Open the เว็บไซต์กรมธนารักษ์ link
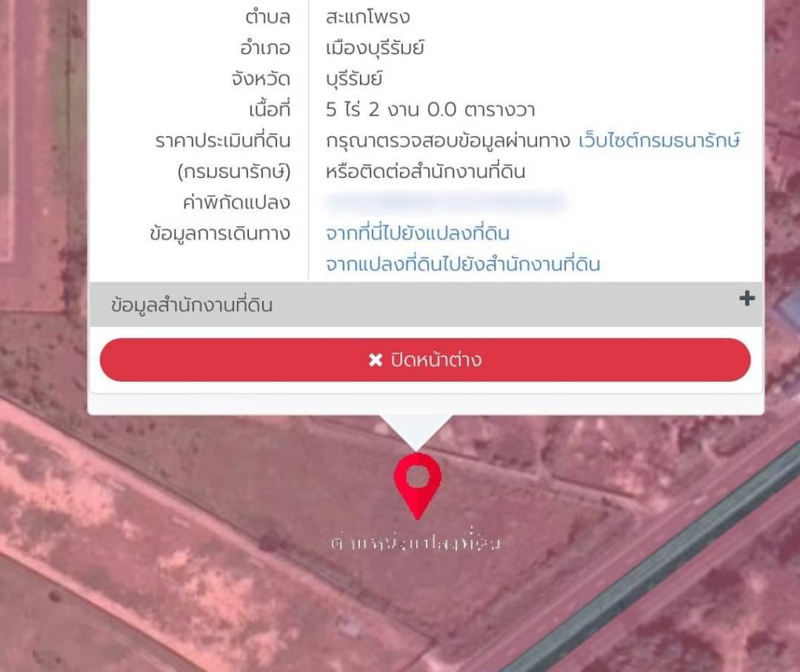This screenshot has height=672, width=800. click(659, 140)
